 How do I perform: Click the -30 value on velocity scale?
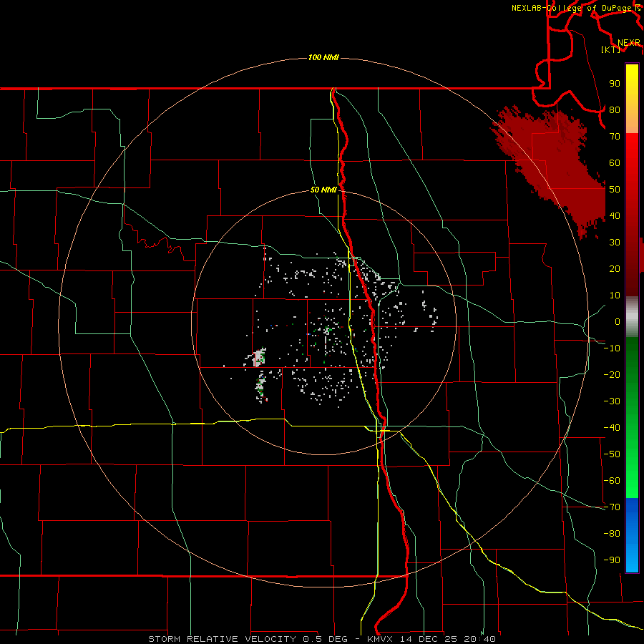click(612, 401)
